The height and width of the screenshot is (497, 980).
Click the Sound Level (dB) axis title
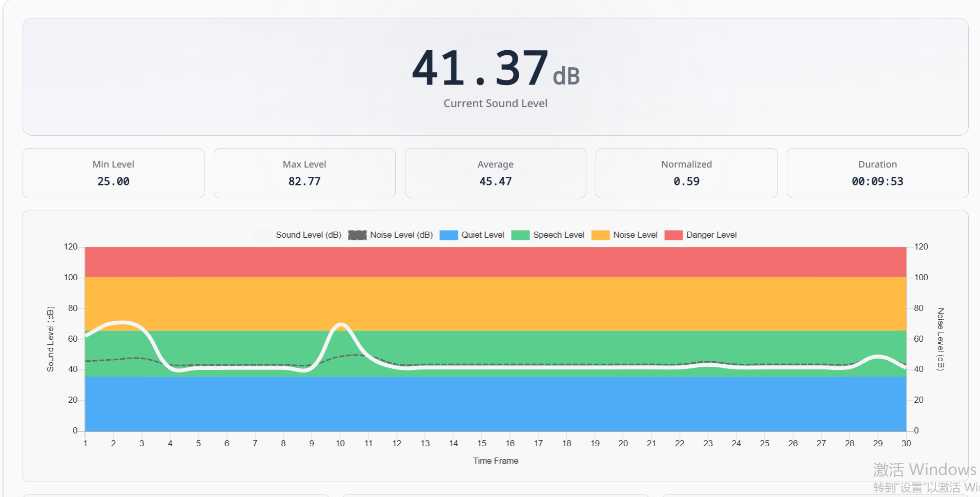coord(51,338)
